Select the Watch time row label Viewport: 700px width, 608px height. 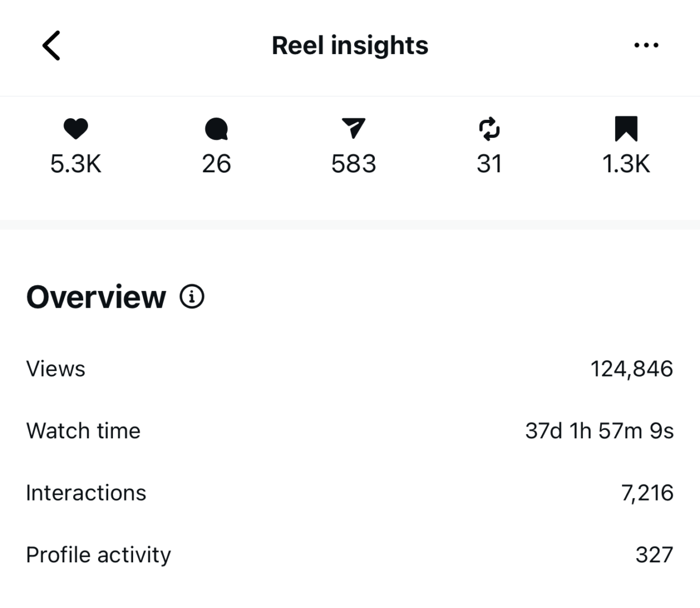tap(83, 430)
